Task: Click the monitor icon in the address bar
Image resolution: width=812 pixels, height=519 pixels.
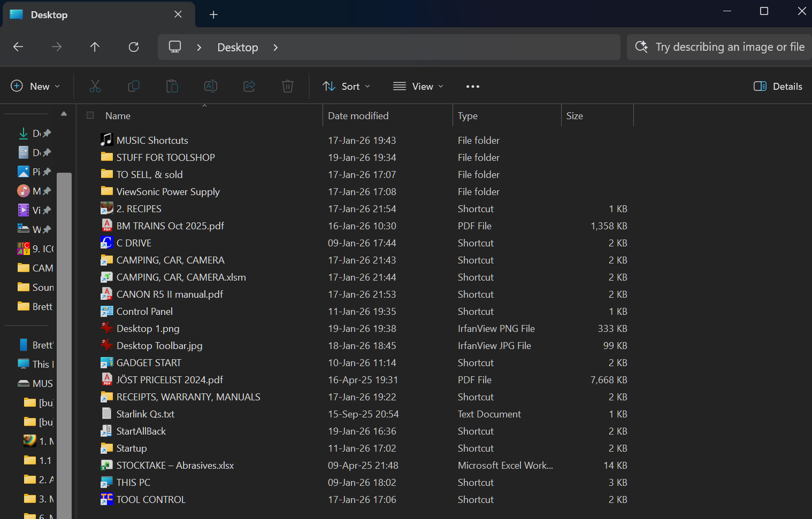Action: click(x=175, y=47)
